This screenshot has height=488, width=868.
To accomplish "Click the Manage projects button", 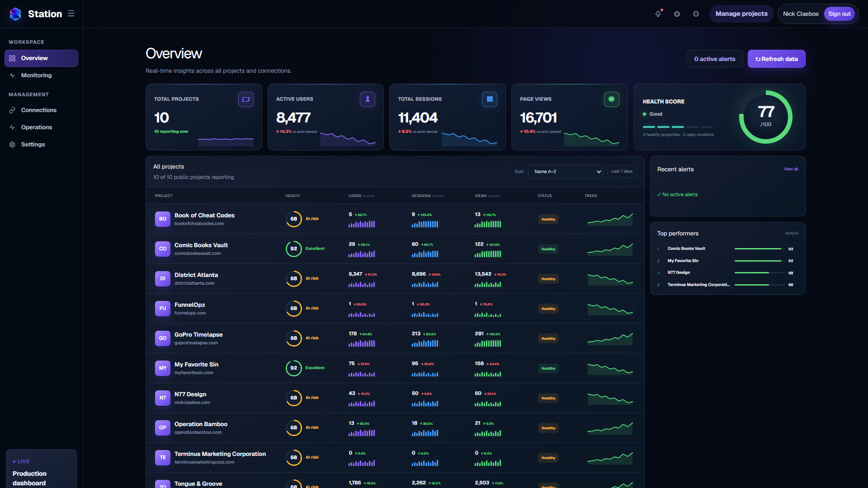I will click(741, 14).
